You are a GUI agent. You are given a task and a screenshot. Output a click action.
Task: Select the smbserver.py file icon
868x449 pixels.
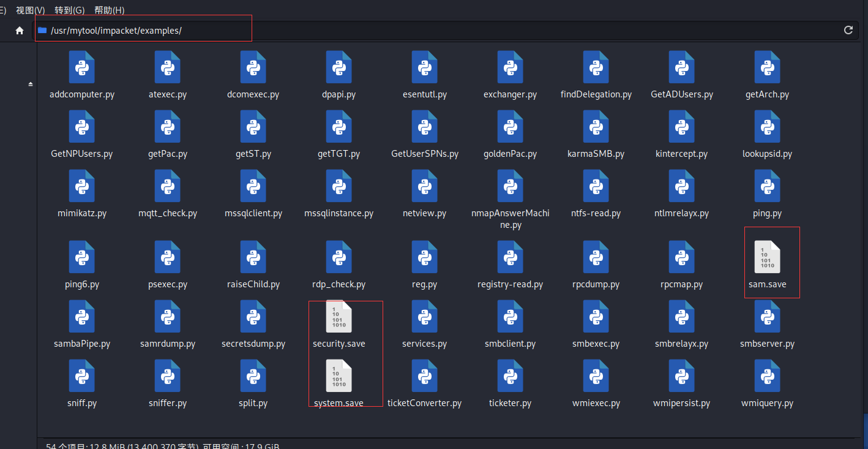coord(768,317)
